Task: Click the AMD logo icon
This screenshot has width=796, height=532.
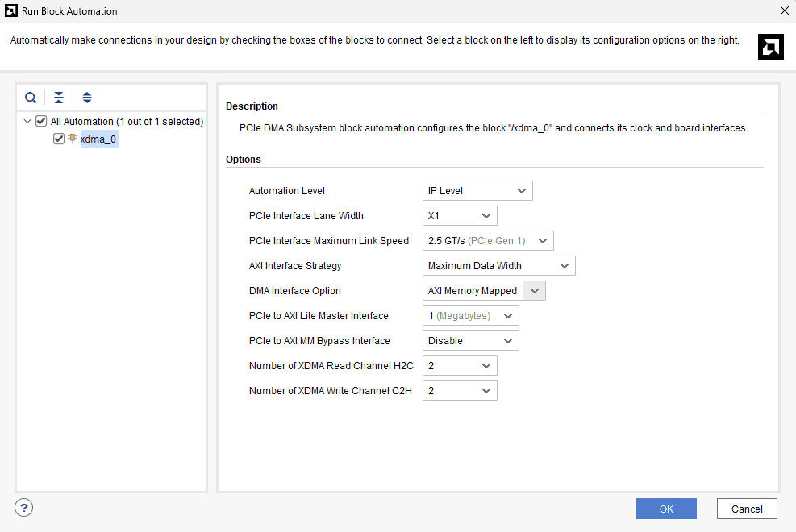Action: coord(771,47)
